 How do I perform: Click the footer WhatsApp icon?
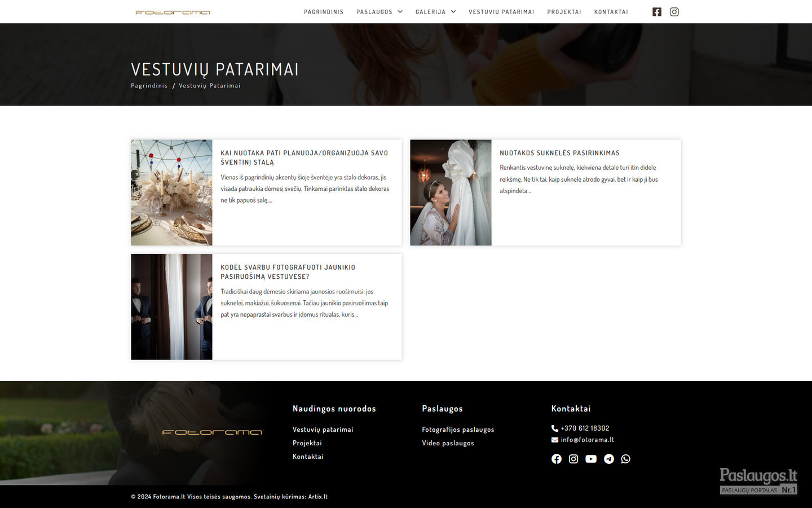point(626,459)
